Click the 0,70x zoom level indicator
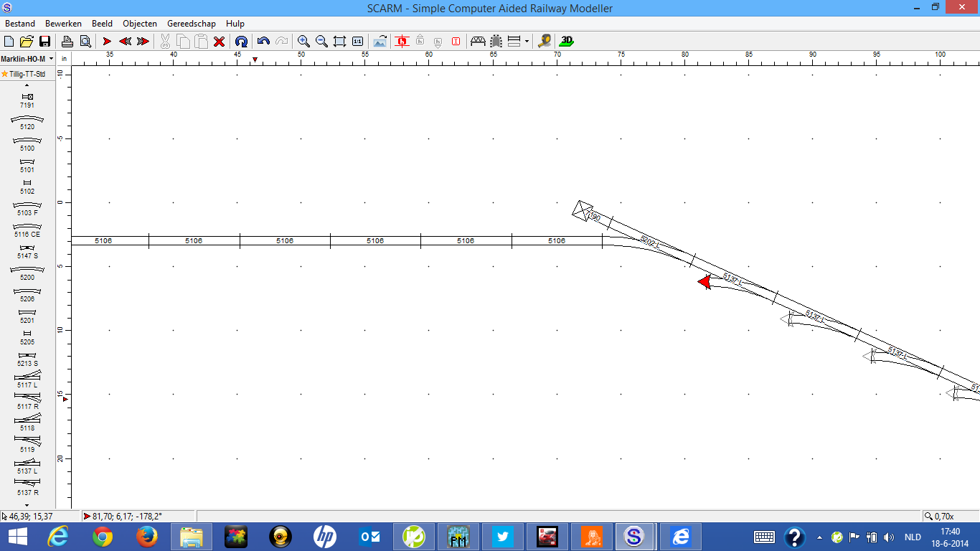Screen dimensions: 980x551 (950, 516)
